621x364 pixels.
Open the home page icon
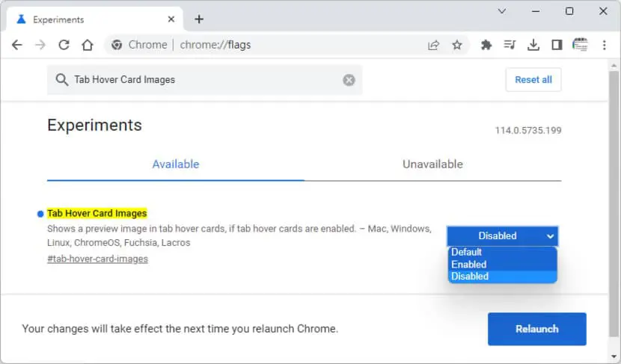(x=88, y=45)
